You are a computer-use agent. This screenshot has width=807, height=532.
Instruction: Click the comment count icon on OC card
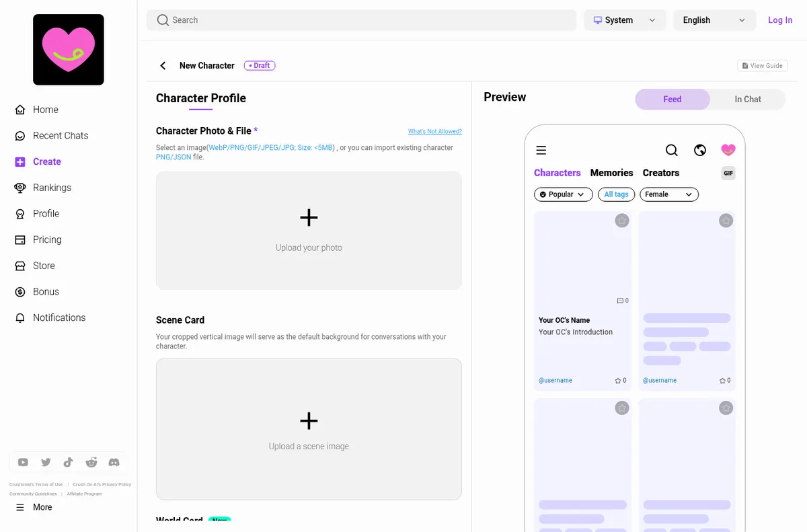(620, 301)
